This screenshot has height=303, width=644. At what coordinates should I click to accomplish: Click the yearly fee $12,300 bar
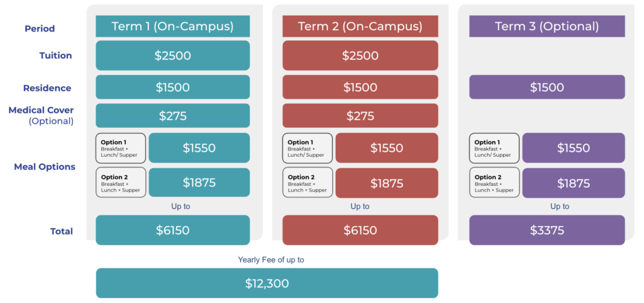(267, 283)
